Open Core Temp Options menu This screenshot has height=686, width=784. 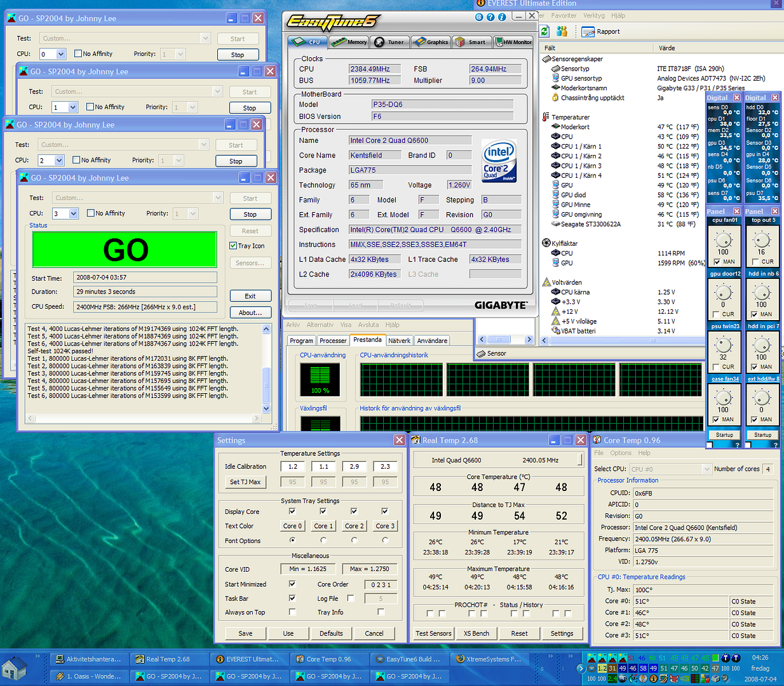pos(621,453)
